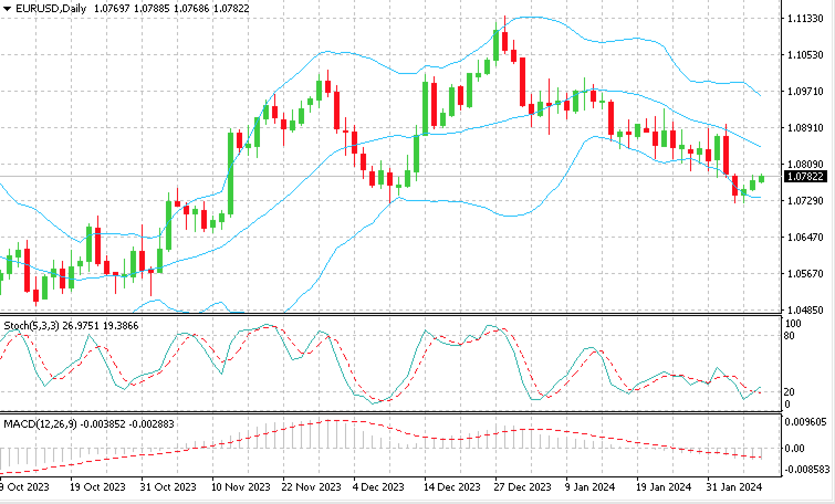The width and height of the screenshot is (835, 504).
Task: Click the 27 Dec 2023 date label
Action: (524, 487)
